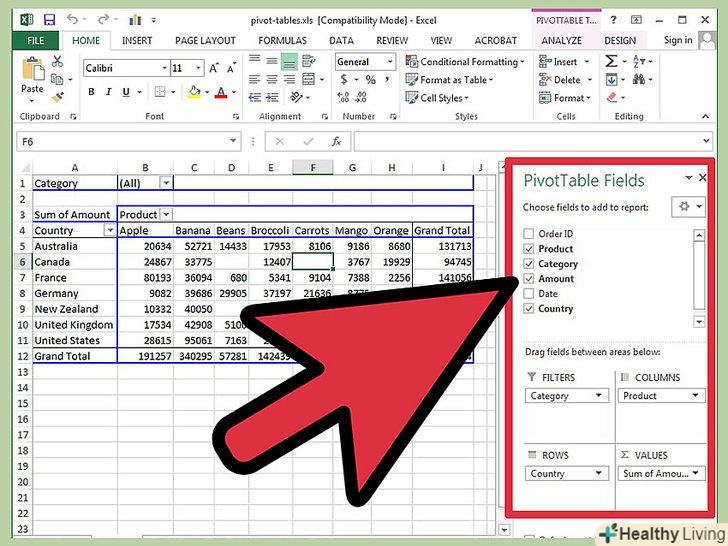Open the PivotTable Fields gear tools icon

tap(686, 207)
